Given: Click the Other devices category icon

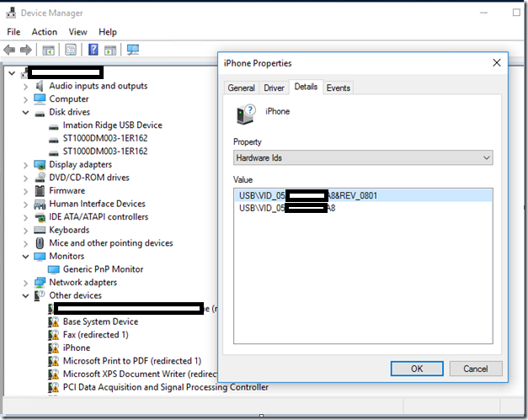Looking at the screenshot, I should click(40, 295).
